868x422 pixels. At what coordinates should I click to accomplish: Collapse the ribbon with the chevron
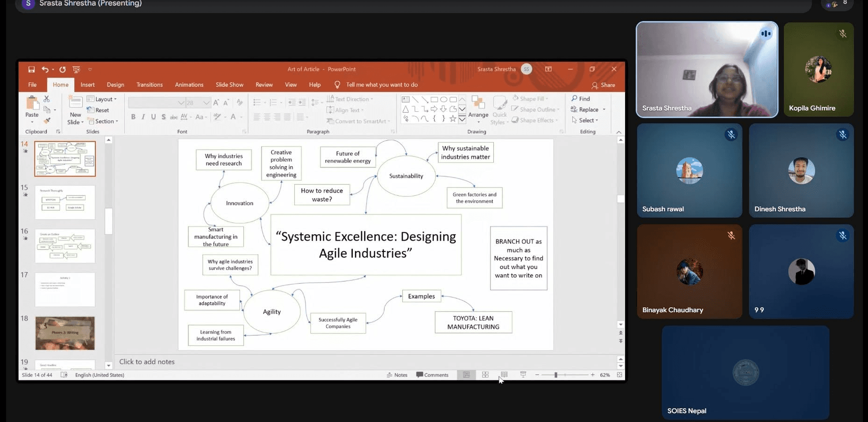(619, 132)
